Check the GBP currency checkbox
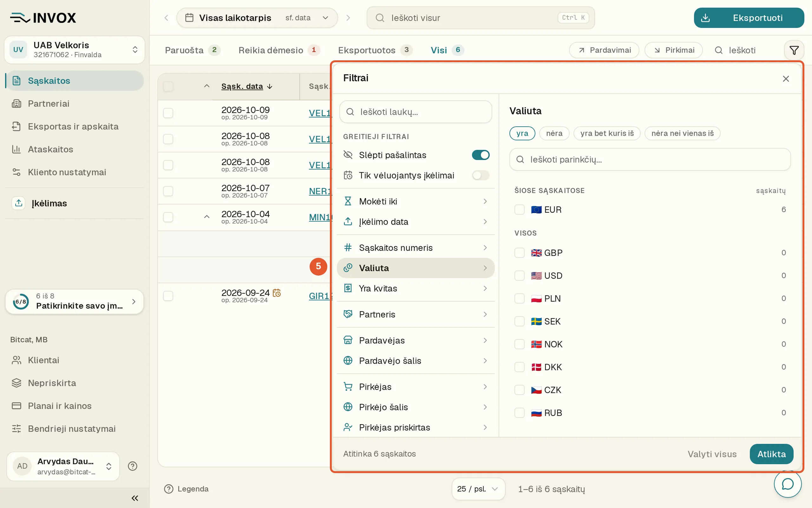Image resolution: width=812 pixels, height=508 pixels. coord(520,253)
